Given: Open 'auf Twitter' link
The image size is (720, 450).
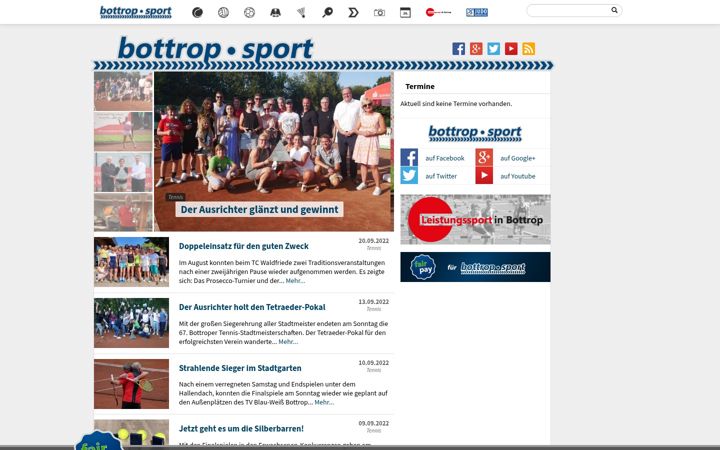Looking at the screenshot, I should 441,176.
